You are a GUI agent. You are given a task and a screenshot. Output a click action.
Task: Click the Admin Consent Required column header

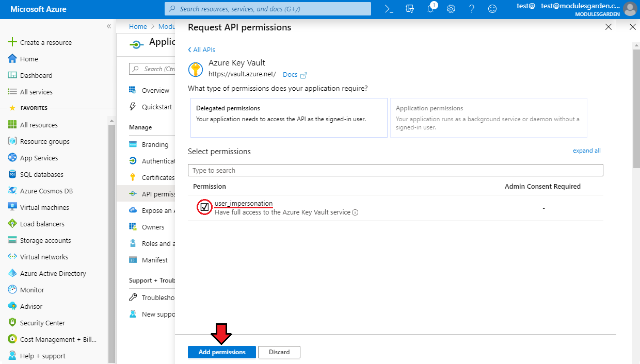542,186
